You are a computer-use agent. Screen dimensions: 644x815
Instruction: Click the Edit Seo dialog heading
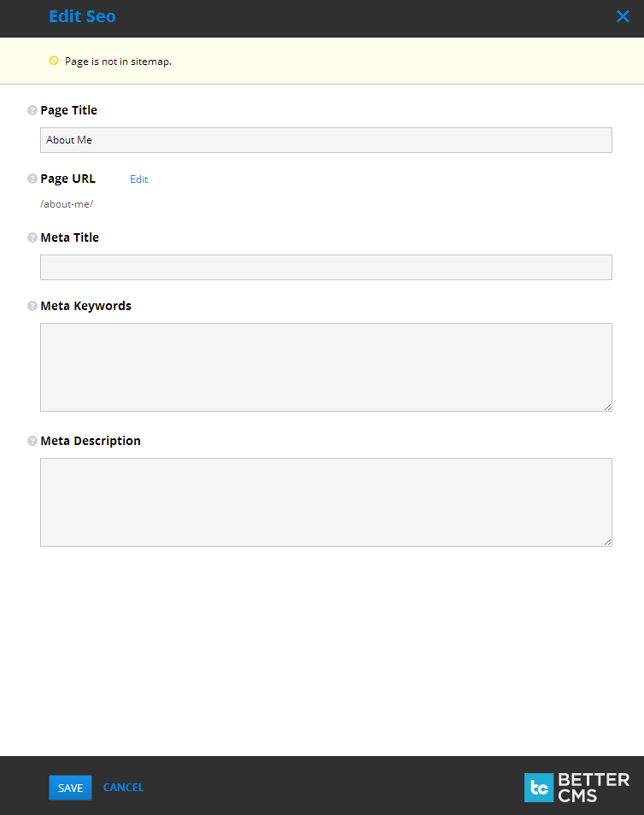point(82,16)
